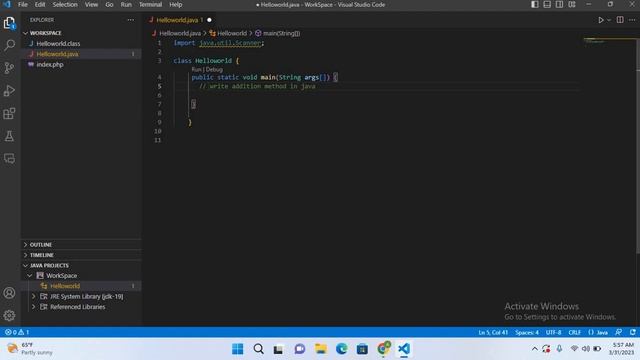Open the Accounts menu icon
This screenshot has width=640, height=360.
pyautogui.click(x=9, y=293)
